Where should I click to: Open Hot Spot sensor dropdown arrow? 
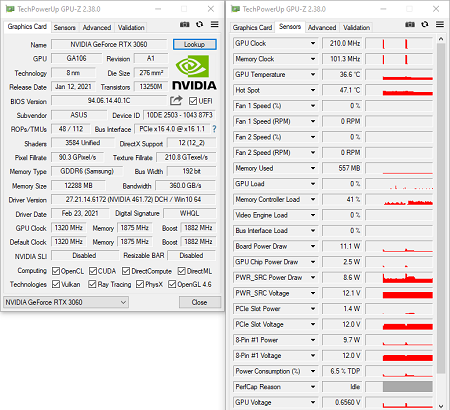click(x=313, y=90)
